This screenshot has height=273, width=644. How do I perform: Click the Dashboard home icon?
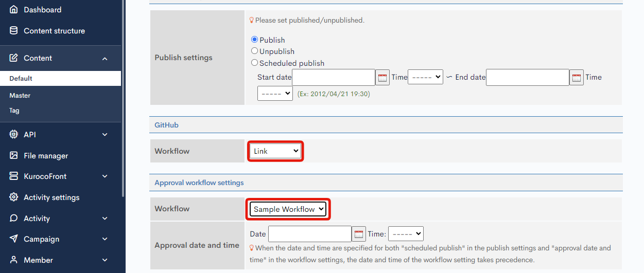click(14, 10)
